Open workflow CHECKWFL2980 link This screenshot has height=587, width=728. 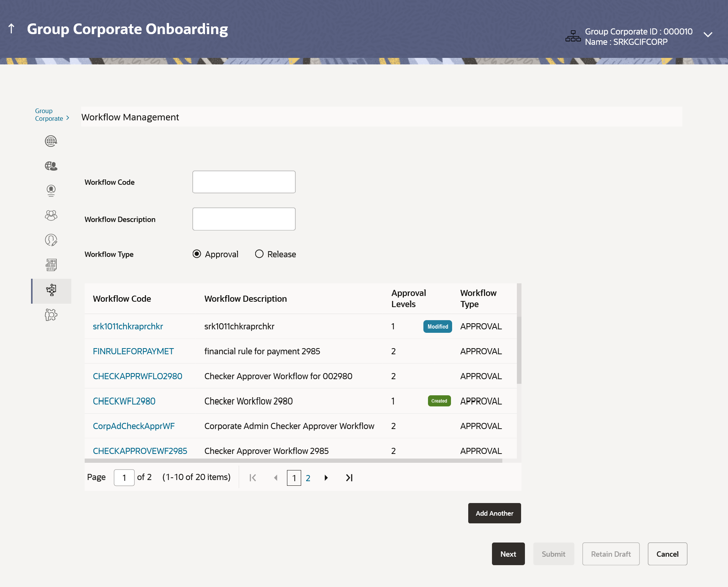[x=124, y=401]
